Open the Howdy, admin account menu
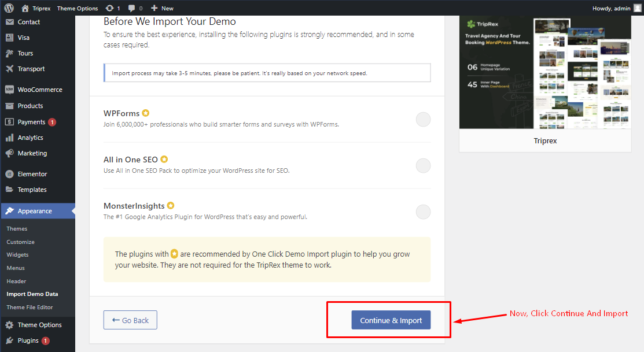The image size is (644, 352). (611, 8)
